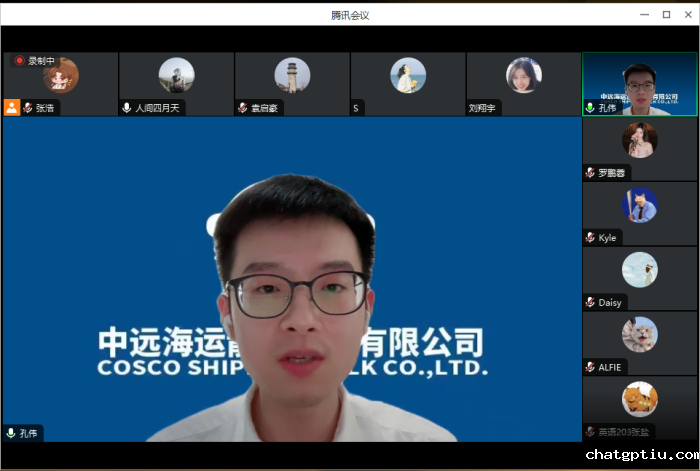This screenshot has height=471, width=700.
Task: Click the name label ALFIE
Action: pyautogui.click(x=610, y=367)
